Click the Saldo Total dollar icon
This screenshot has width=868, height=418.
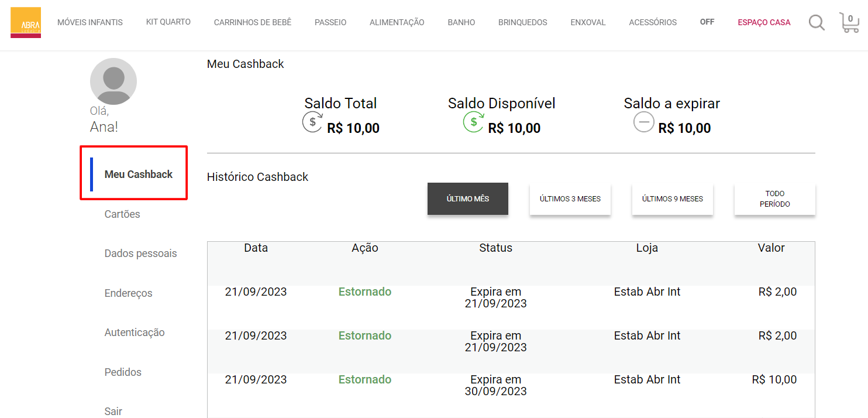pyautogui.click(x=312, y=122)
